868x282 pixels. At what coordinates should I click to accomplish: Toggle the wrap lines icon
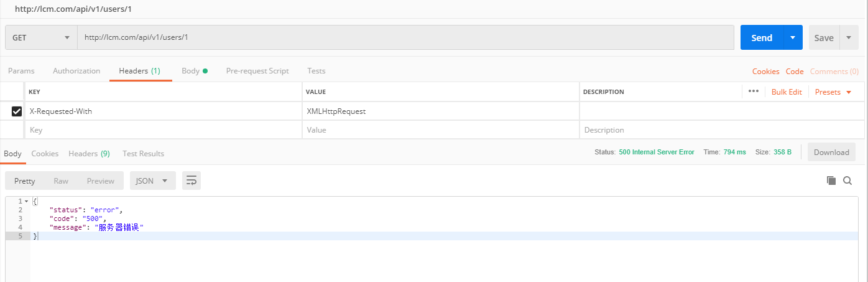192,181
